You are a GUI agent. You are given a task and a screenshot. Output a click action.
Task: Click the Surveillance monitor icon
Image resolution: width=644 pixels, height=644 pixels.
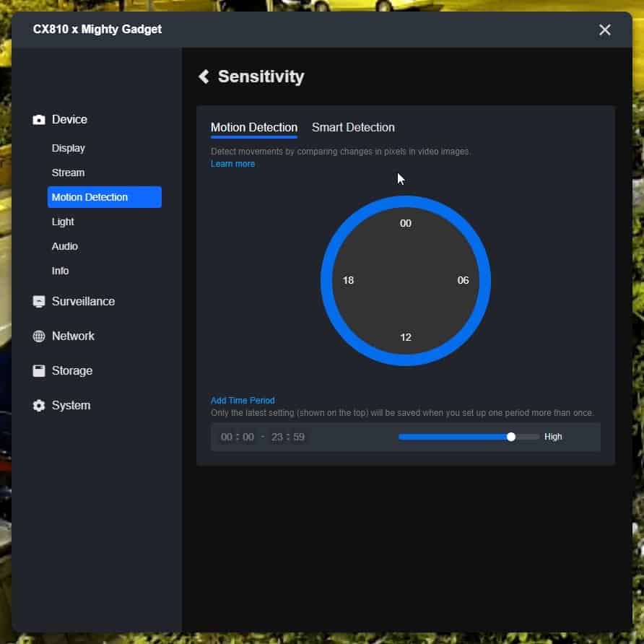39,302
